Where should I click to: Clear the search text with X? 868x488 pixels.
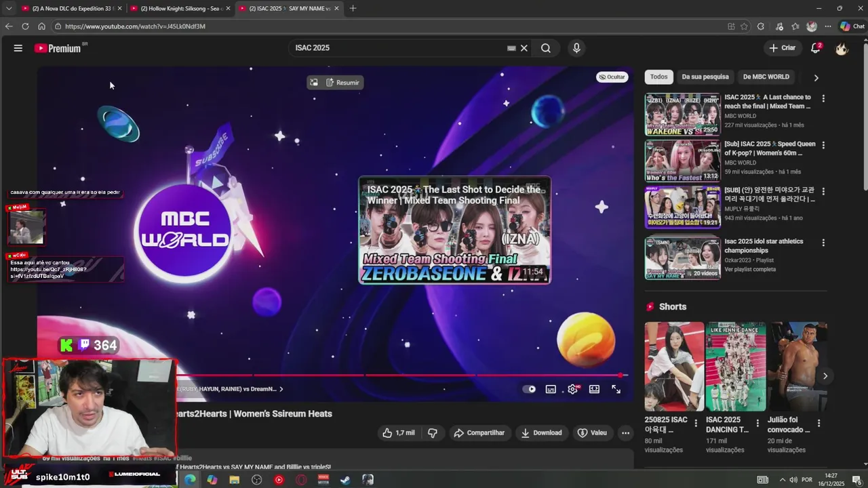[524, 48]
